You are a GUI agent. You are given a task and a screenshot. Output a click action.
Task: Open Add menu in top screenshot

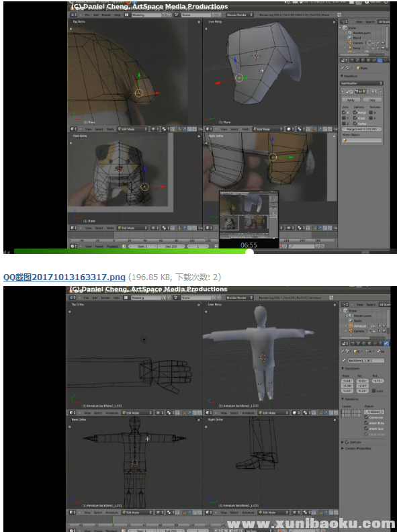click(96, 15)
